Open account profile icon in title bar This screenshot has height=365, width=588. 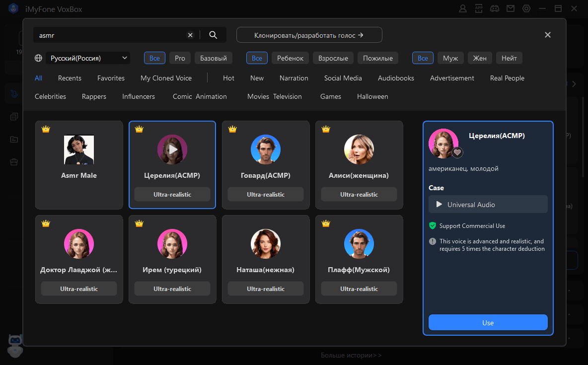coord(463,8)
